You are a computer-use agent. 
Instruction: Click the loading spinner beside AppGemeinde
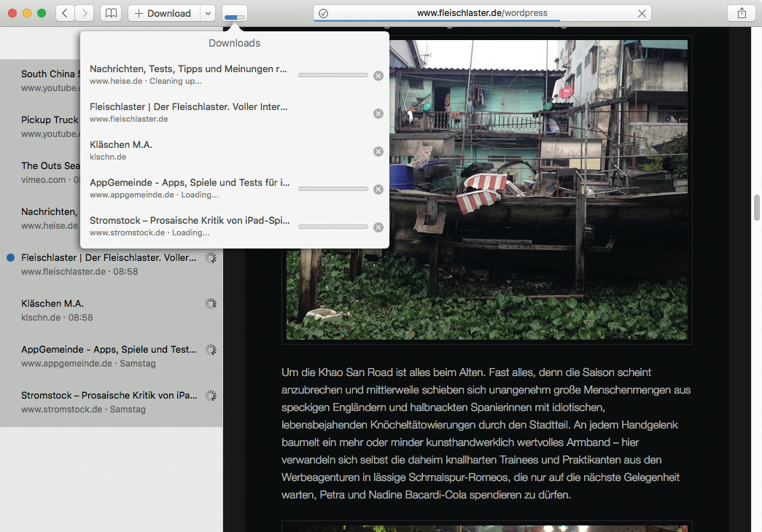[211, 350]
